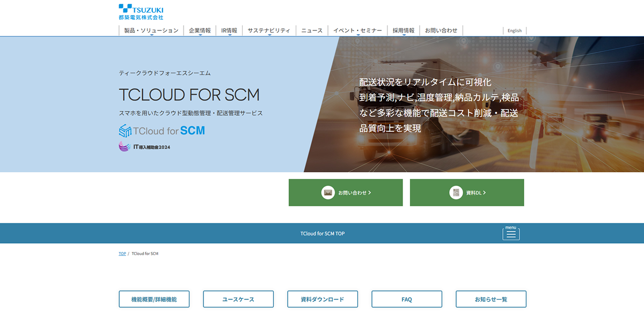Viewport: 644px width, 321px height.
Task: Open the サステナビリティ menu
Action: pyautogui.click(x=269, y=31)
